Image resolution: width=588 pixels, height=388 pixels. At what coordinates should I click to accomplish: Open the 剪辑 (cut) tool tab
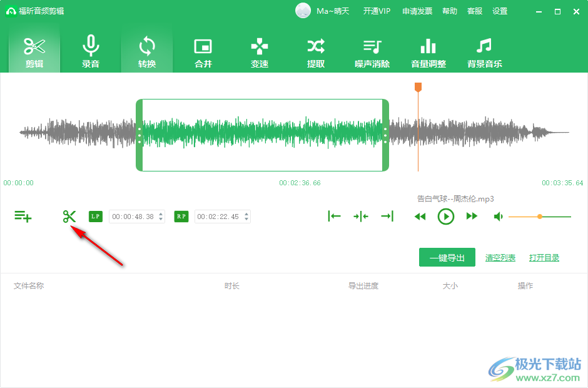coord(34,52)
